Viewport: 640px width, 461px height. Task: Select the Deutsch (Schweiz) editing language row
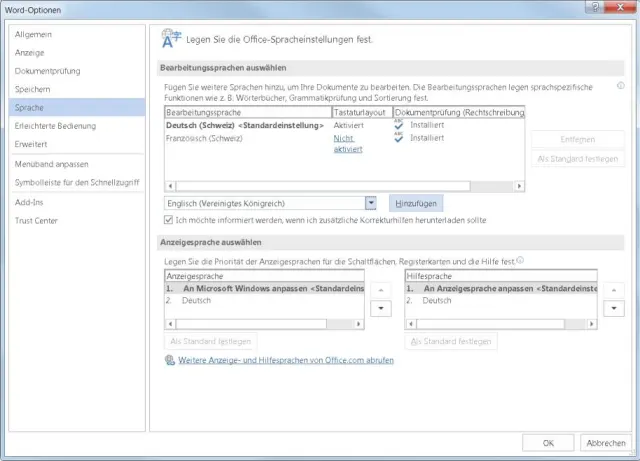[344, 125]
